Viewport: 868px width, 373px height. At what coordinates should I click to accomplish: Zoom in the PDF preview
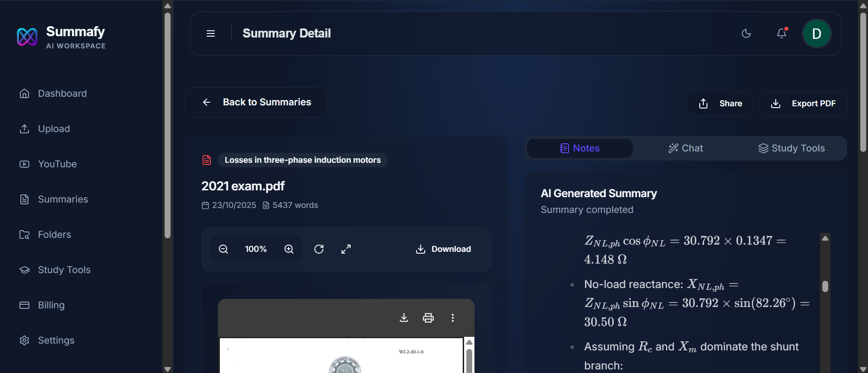click(289, 249)
